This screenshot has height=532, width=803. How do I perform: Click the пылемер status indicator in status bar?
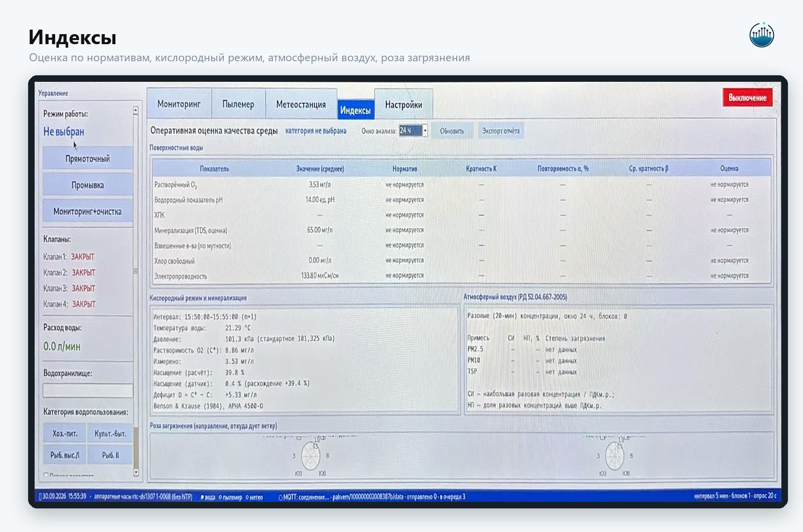(x=230, y=497)
